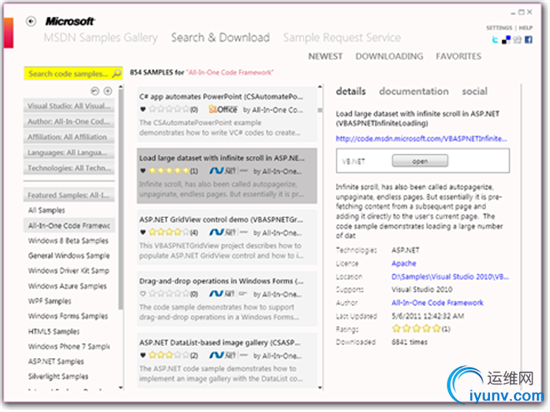Open the Delicious share icon
This screenshot has height=412, width=550.
[506, 40]
